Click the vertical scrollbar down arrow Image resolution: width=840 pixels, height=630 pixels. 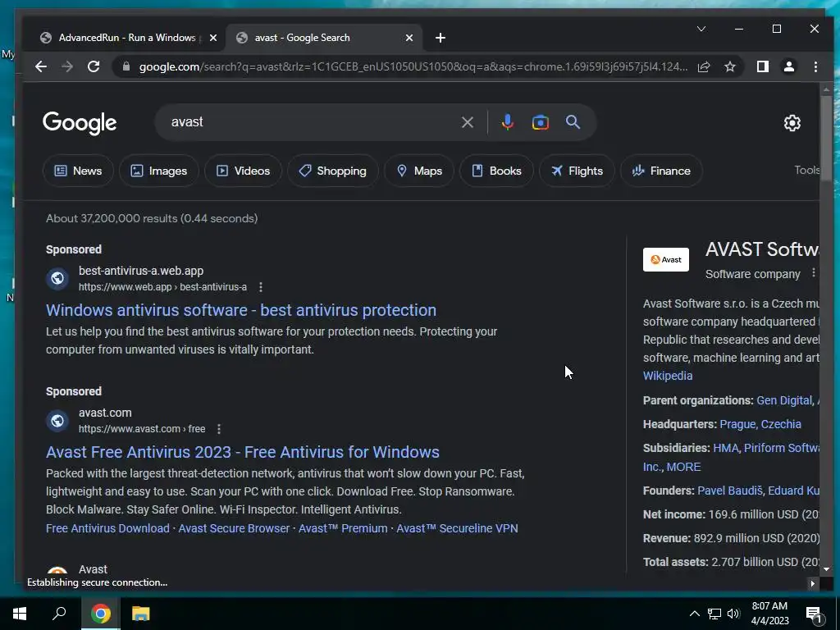pyautogui.click(x=825, y=569)
